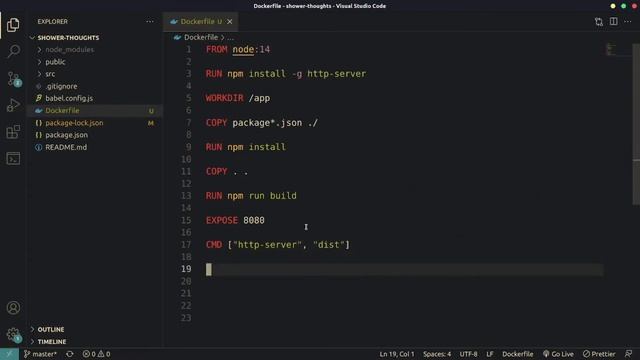Click line number 1 in gutter

coord(189,49)
